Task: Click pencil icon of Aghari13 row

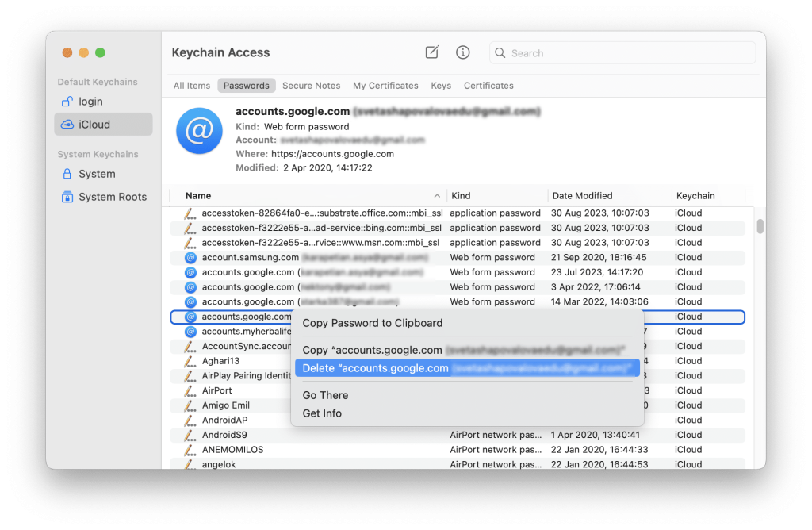Action: (x=190, y=361)
